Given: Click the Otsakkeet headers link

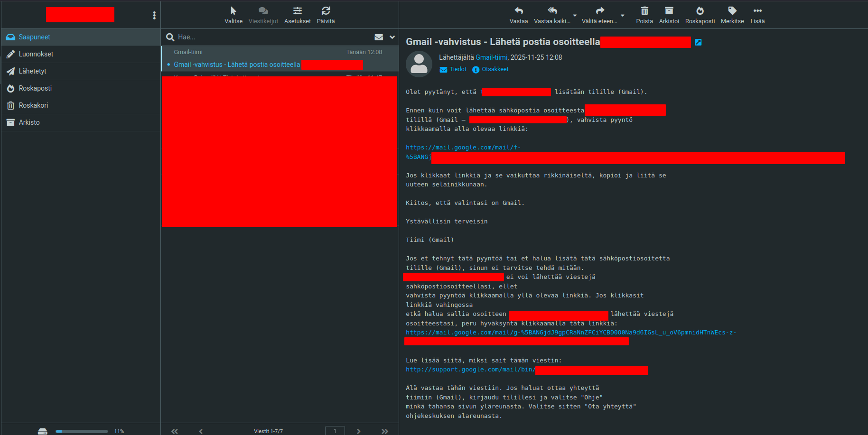Looking at the screenshot, I should tap(495, 69).
